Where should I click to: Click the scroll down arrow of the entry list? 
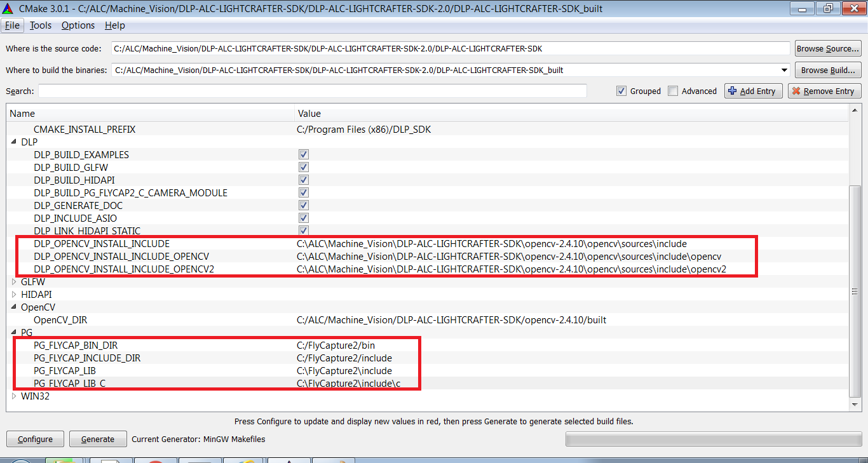coord(855,404)
